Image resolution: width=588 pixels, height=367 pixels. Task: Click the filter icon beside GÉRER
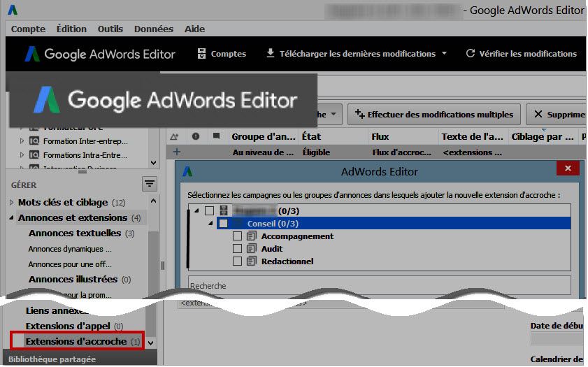(149, 184)
